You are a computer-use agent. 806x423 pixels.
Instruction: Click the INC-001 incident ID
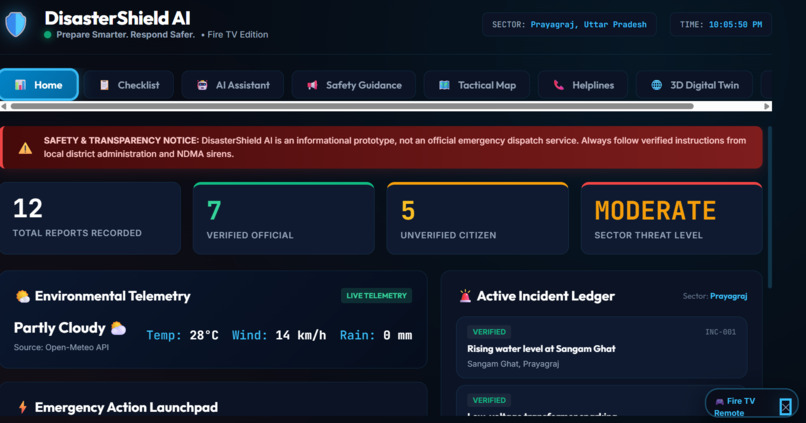(x=720, y=332)
